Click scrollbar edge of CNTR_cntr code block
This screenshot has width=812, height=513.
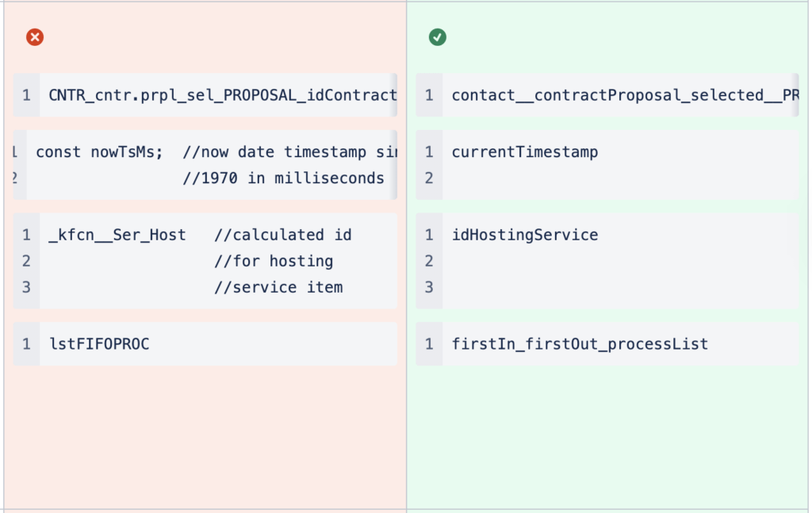click(394, 95)
